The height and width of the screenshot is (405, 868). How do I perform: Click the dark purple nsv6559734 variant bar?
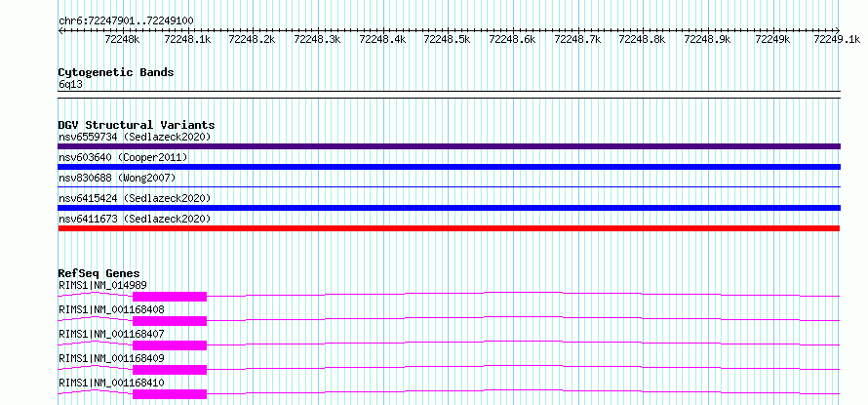[x=449, y=146]
